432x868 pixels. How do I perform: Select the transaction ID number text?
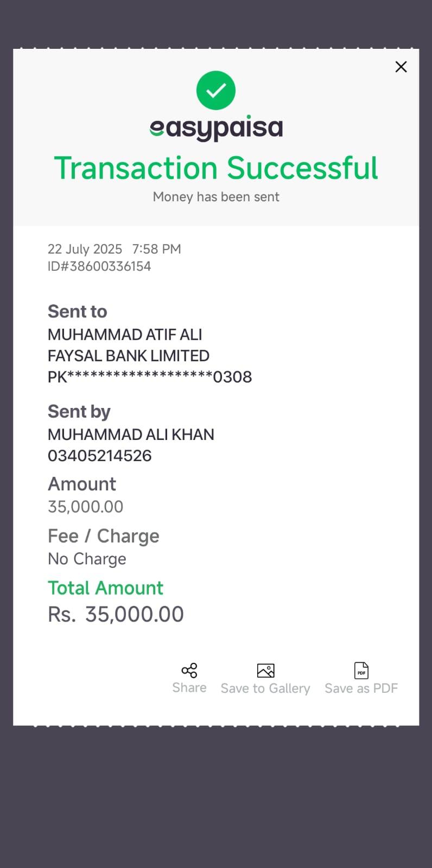coord(99,266)
